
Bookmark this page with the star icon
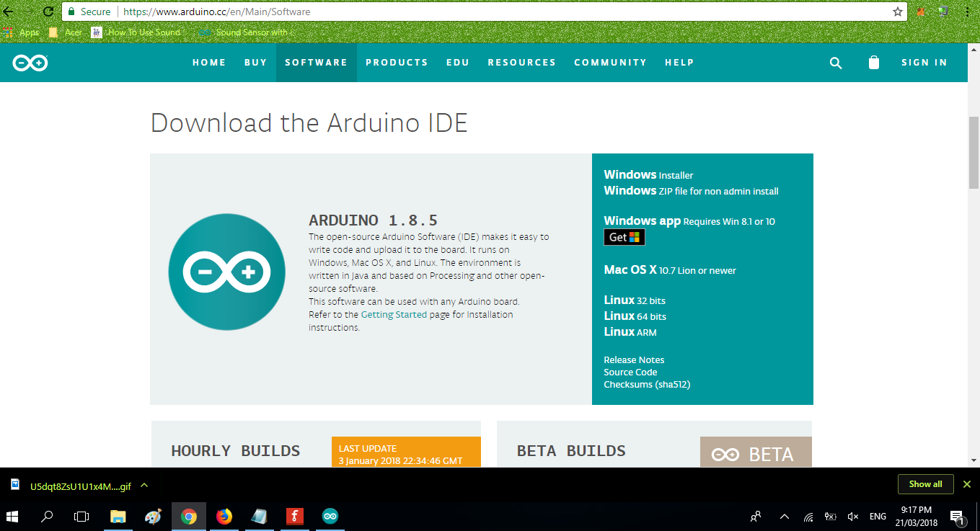coord(898,12)
